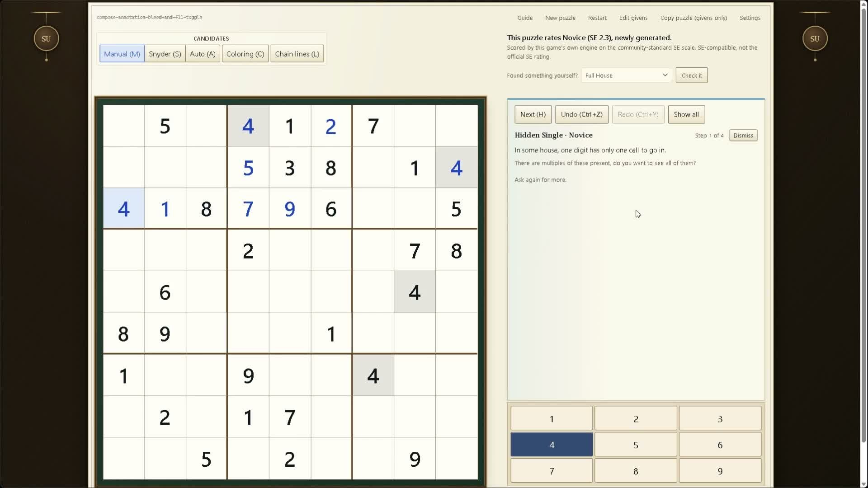The height and width of the screenshot is (488, 868).
Task: Click Show all hints button
Action: coord(686,115)
